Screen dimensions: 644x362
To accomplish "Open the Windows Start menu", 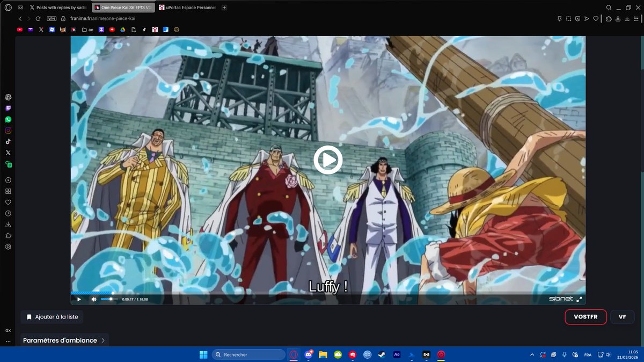I will [203, 354].
